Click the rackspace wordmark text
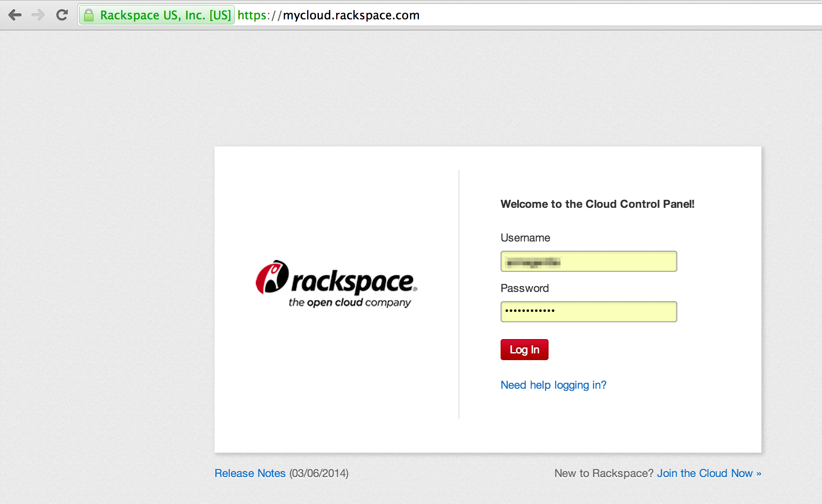 [x=353, y=282]
